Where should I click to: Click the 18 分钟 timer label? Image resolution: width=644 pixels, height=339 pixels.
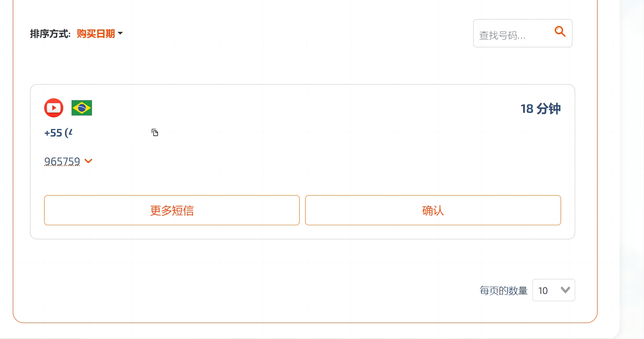pyautogui.click(x=541, y=109)
